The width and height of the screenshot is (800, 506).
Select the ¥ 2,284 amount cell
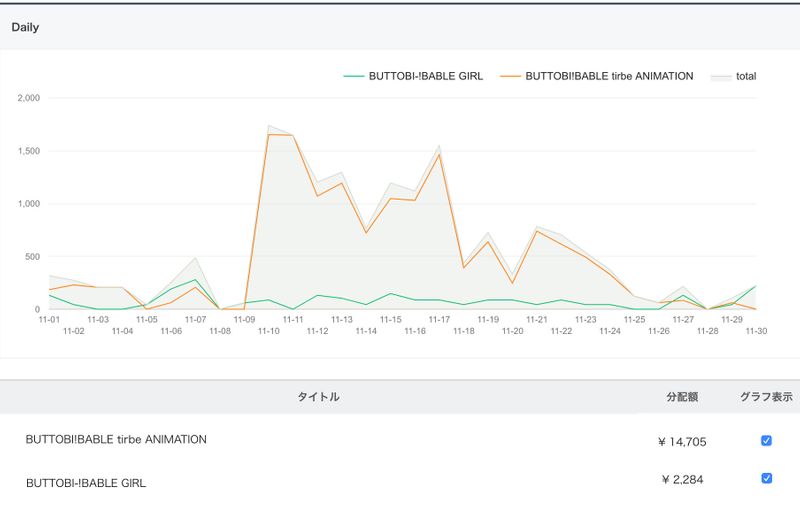click(x=682, y=480)
